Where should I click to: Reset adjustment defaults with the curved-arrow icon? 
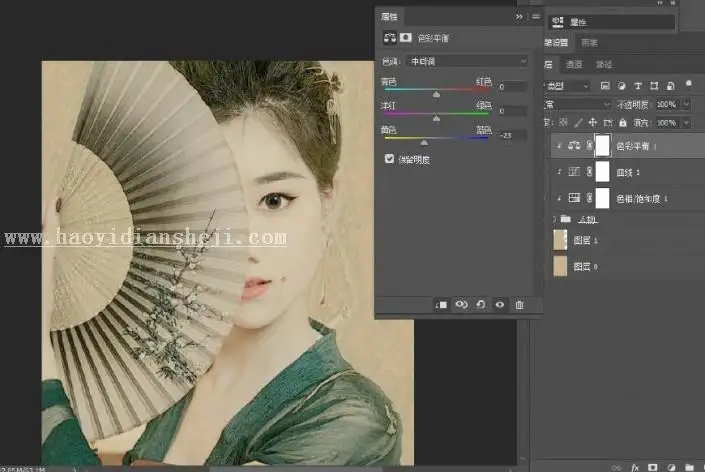pos(481,305)
